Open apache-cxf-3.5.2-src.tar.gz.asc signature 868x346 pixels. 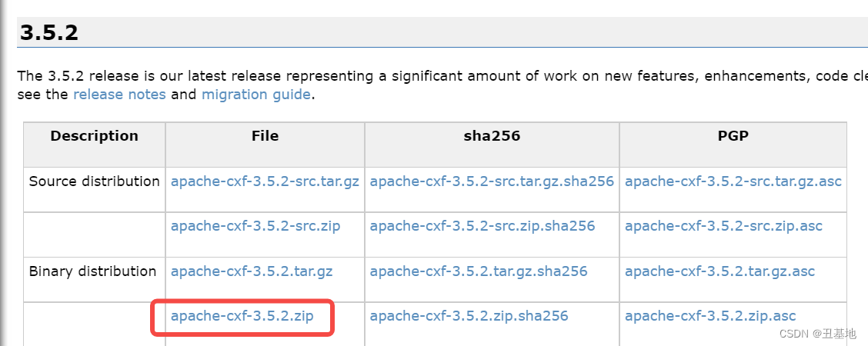coord(733,181)
